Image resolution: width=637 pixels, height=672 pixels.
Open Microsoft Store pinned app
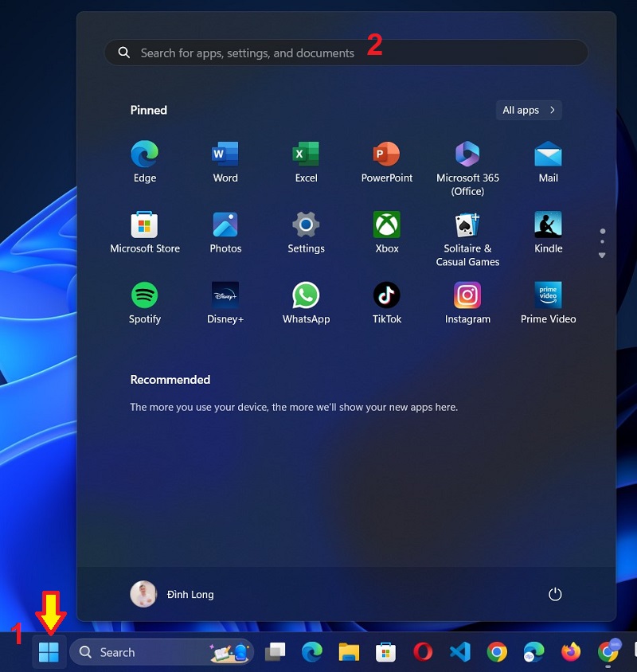144,232
